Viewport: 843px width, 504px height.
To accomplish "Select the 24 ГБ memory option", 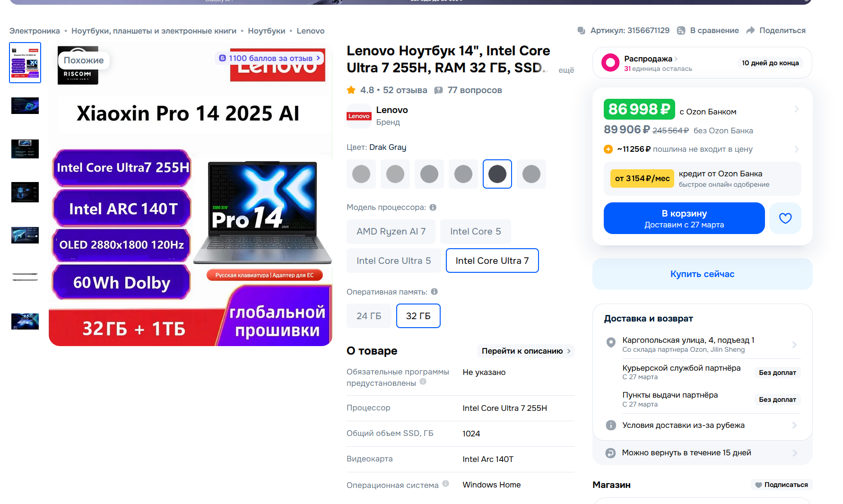I will (368, 316).
